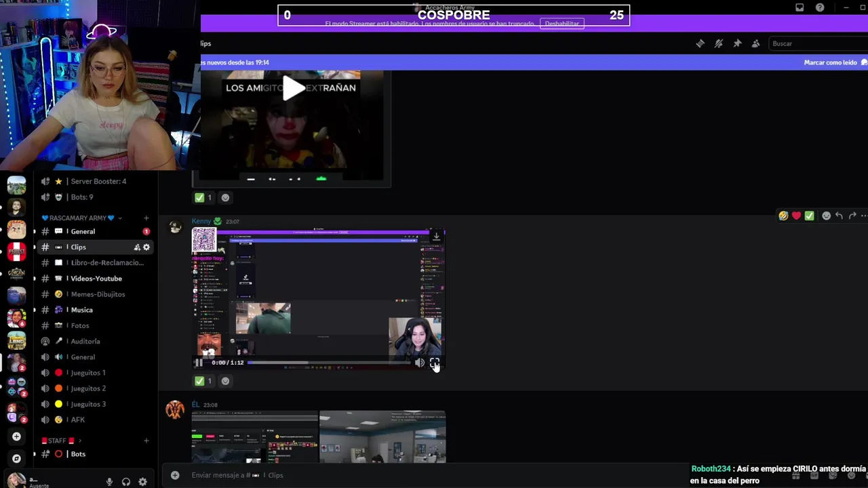
Task: Open Discover servers compass icon
Action: pos(16,459)
